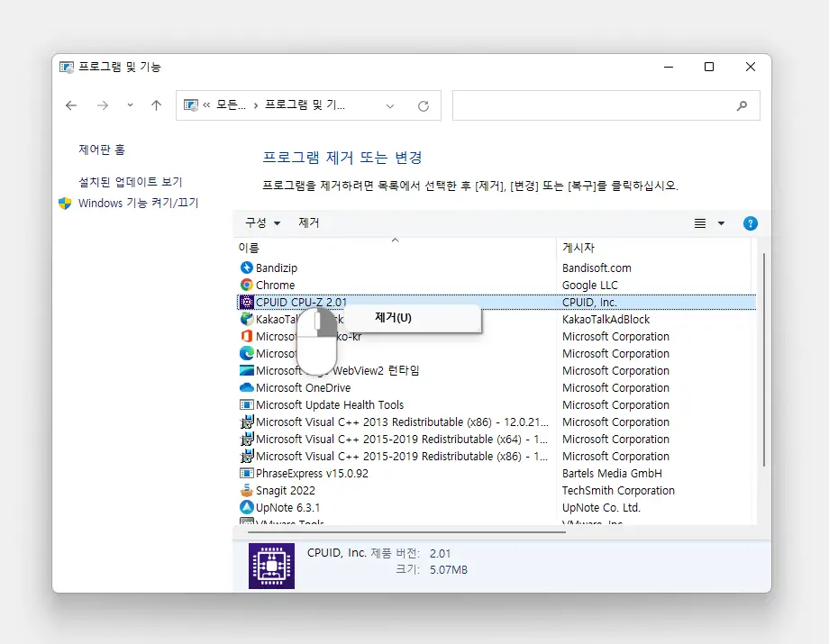This screenshot has width=829, height=644.
Task: Click the Snagit 2022 program icon
Action: pyautogui.click(x=247, y=491)
